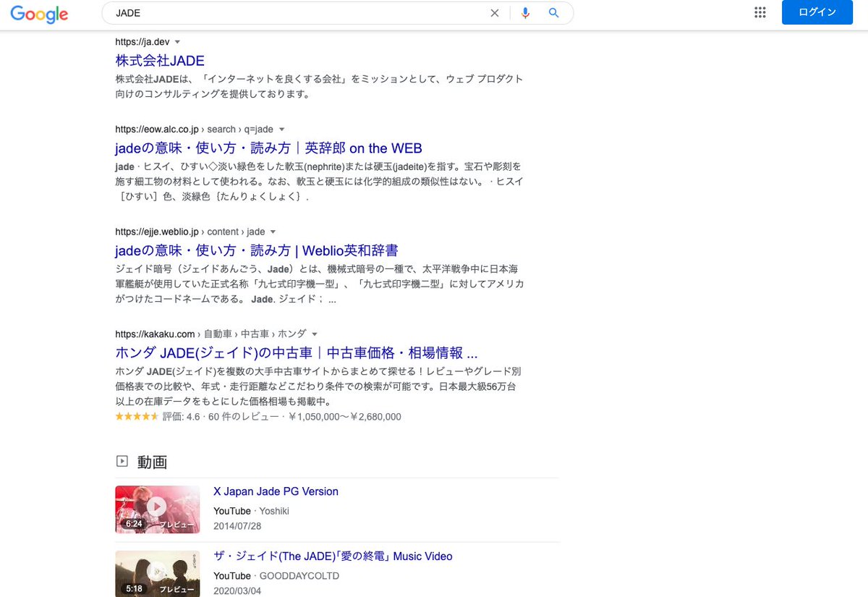Click the Google microphone voice search icon
This screenshot has width=868, height=597.
click(525, 12)
